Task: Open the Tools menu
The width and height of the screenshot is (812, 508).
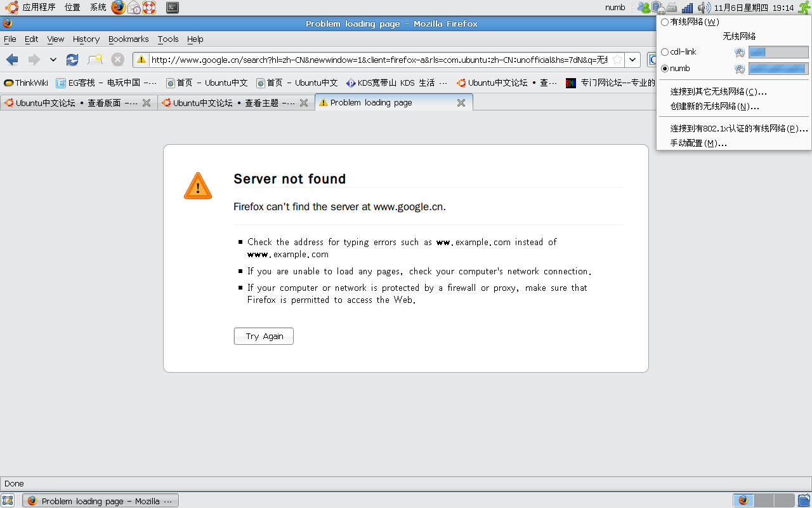Action: (x=168, y=39)
